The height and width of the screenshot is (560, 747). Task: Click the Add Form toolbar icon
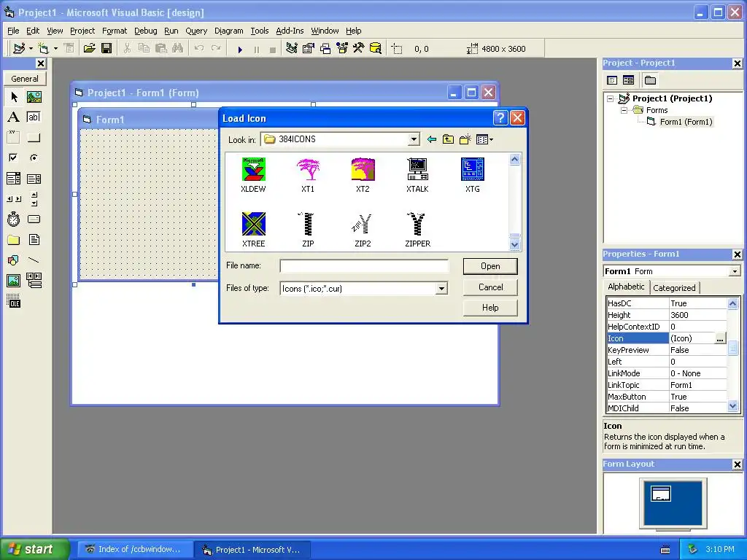pos(43,48)
